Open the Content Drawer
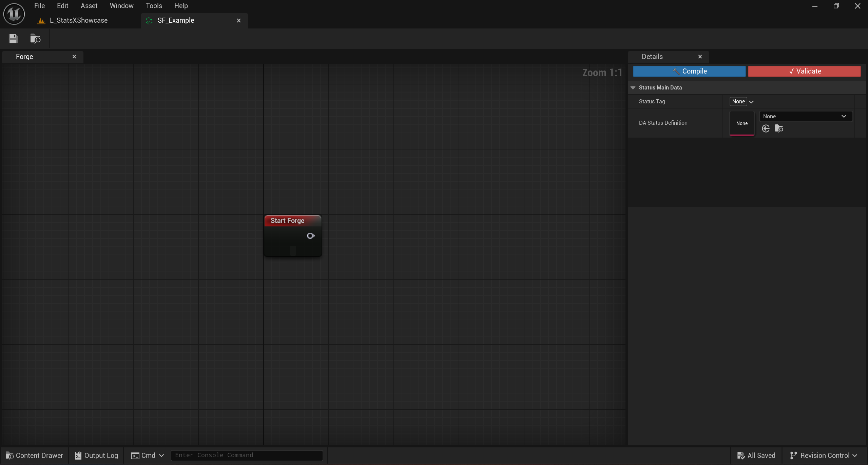This screenshot has height=465, width=868. [34, 455]
